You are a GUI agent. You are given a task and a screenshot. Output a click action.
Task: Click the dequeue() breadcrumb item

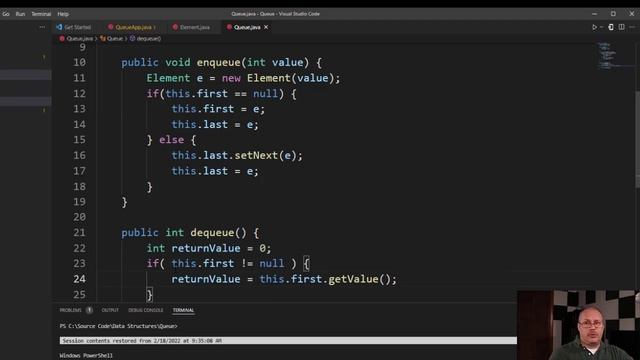pos(145,38)
